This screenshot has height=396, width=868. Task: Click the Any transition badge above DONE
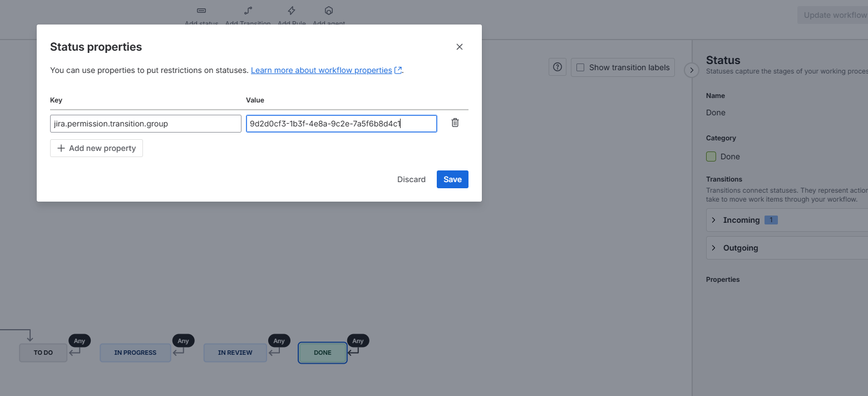click(x=358, y=341)
